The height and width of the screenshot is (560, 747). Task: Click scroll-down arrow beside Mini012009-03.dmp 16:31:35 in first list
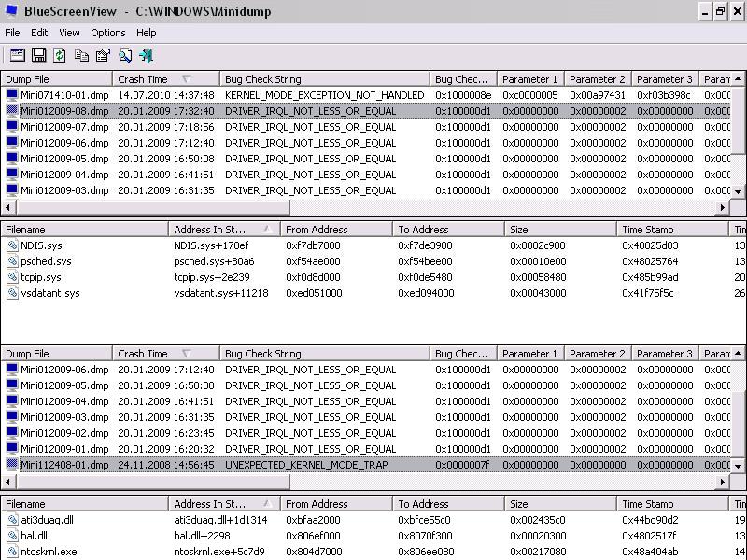point(739,192)
